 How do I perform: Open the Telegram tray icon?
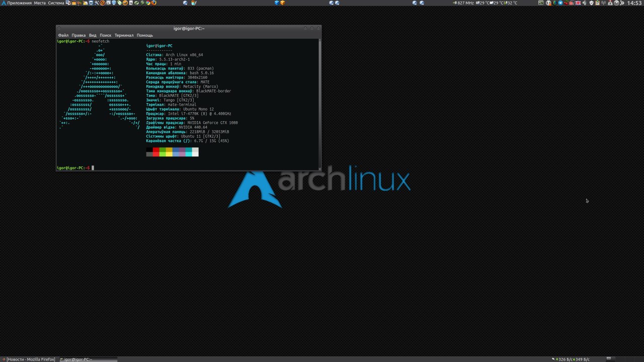(x=560, y=3)
